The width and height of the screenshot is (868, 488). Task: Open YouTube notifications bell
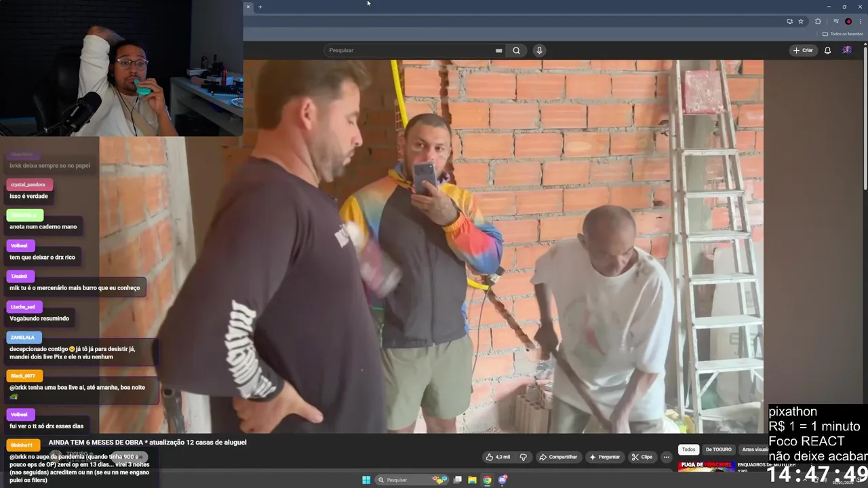tap(827, 50)
